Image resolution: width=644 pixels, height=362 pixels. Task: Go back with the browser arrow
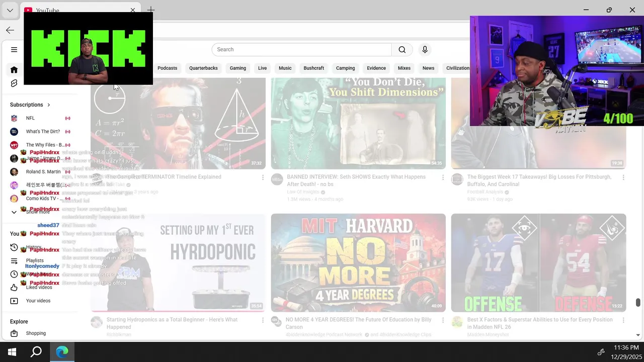(x=10, y=30)
